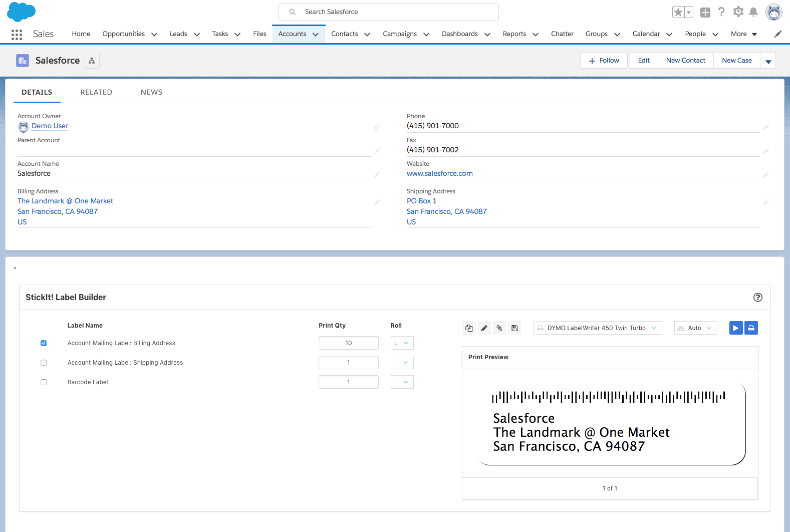The width and height of the screenshot is (790, 532).
Task: Open the Notifications bell icon
Action: 753,12
